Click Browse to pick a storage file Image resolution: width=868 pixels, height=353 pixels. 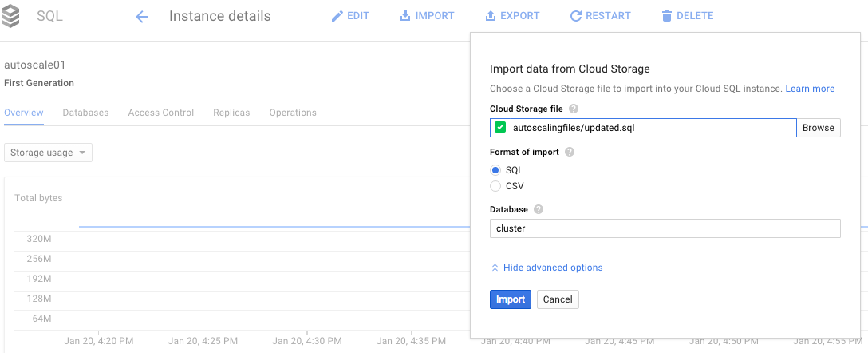coord(819,128)
